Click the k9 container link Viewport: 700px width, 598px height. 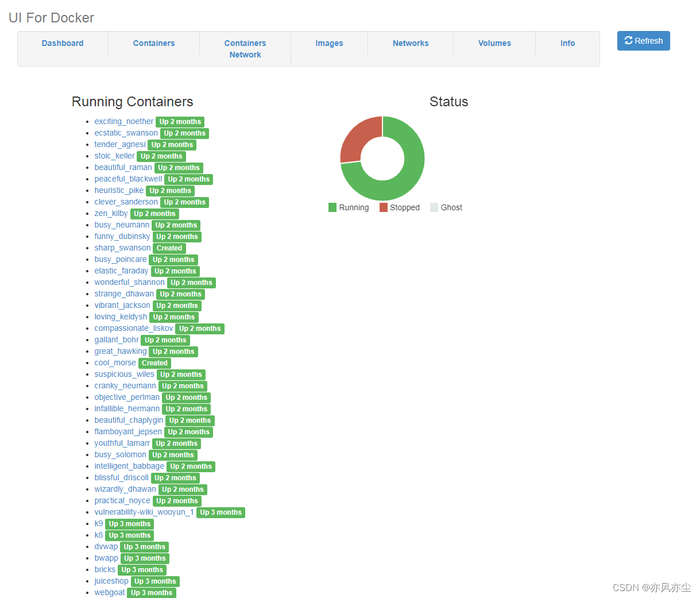[x=99, y=523]
